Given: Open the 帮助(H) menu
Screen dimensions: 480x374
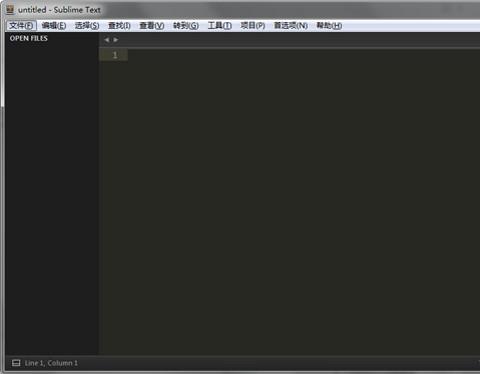Looking at the screenshot, I should (x=329, y=26).
